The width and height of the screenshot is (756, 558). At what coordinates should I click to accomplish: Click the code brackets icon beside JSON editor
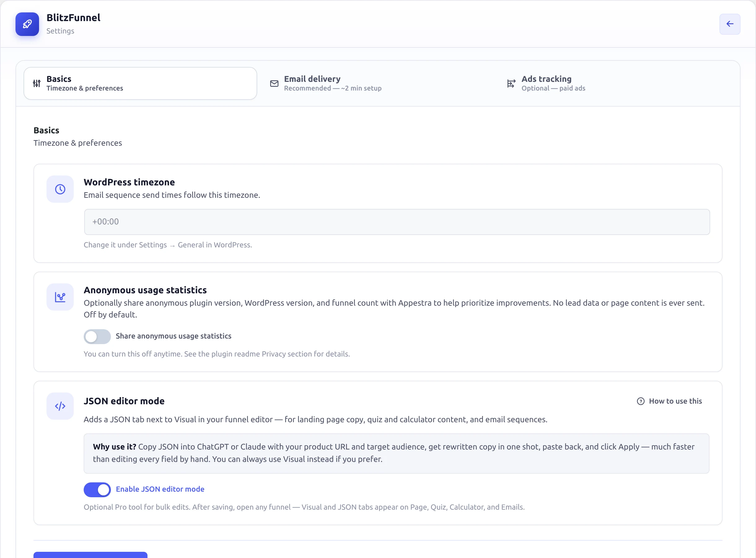[x=60, y=406]
